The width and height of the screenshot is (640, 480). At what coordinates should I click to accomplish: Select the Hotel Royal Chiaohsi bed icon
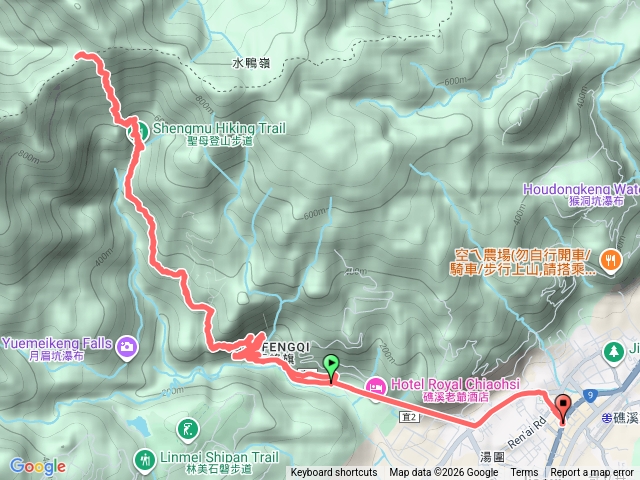point(376,388)
